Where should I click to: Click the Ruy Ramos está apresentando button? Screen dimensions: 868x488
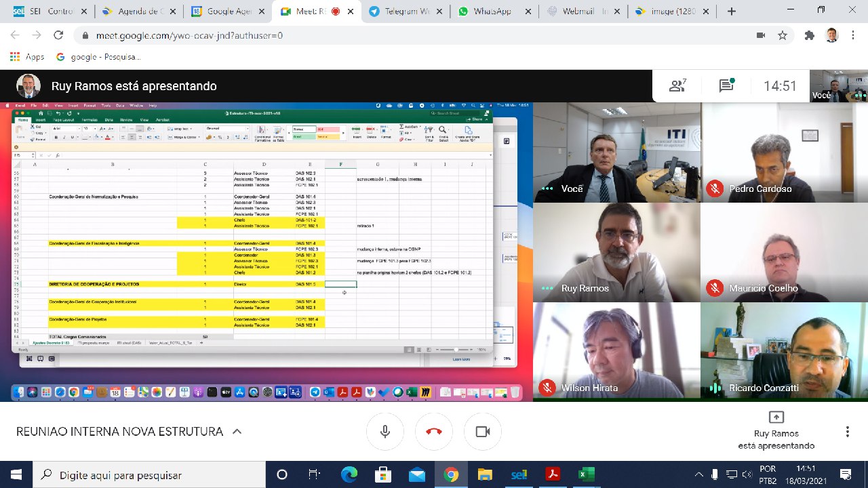point(776,431)
